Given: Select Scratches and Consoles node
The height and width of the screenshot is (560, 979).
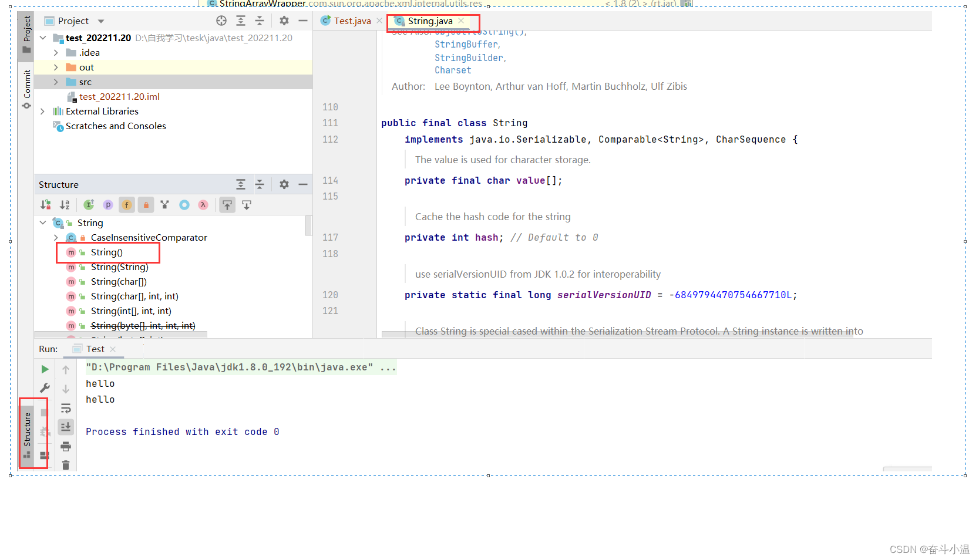Looking at the screenshot, I should tap(116, 126).
